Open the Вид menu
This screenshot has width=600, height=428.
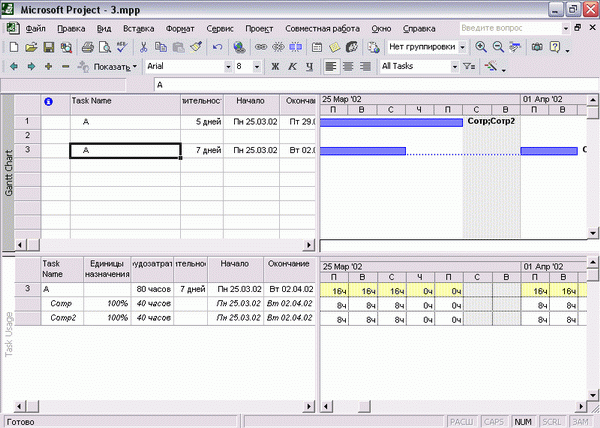pyautogui.click(x=104, y=29)
